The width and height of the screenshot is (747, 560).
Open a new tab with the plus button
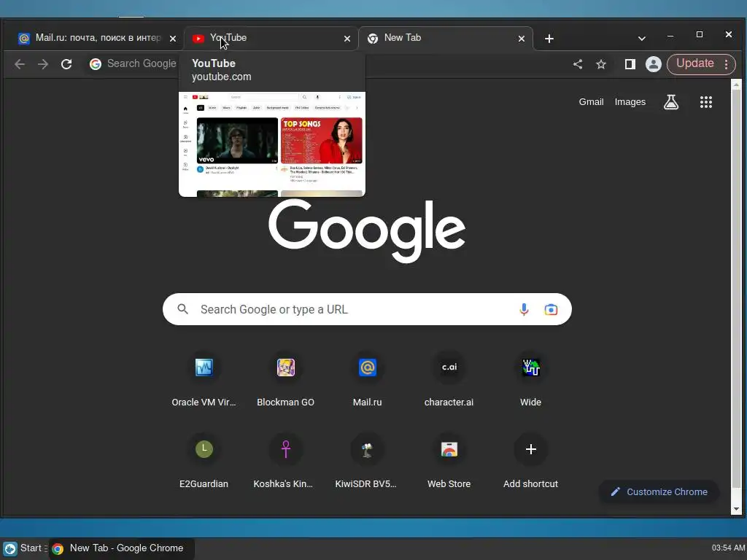tap(549, 39)
